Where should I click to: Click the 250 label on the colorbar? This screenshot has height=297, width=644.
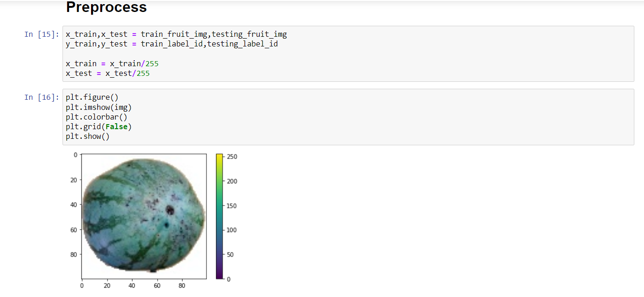231,156
